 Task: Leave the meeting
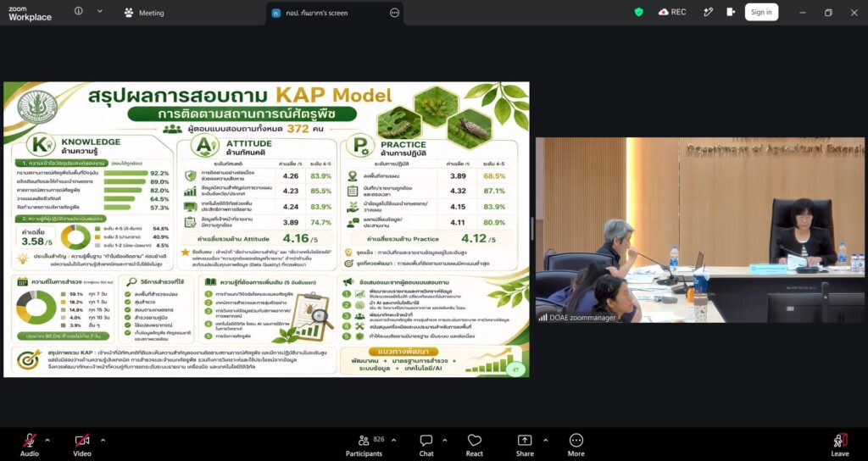point(840,444)
